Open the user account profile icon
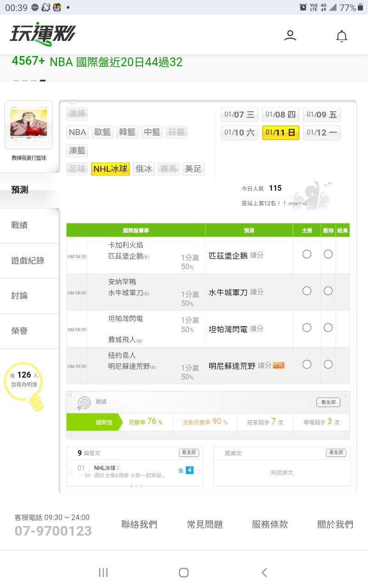Screen dimensions: 368x588 coord(290,35)
